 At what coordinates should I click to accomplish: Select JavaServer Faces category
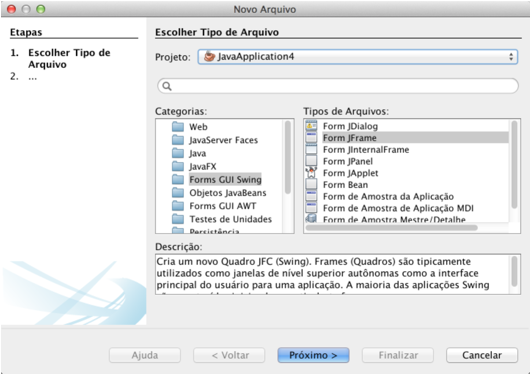(224, 140)
